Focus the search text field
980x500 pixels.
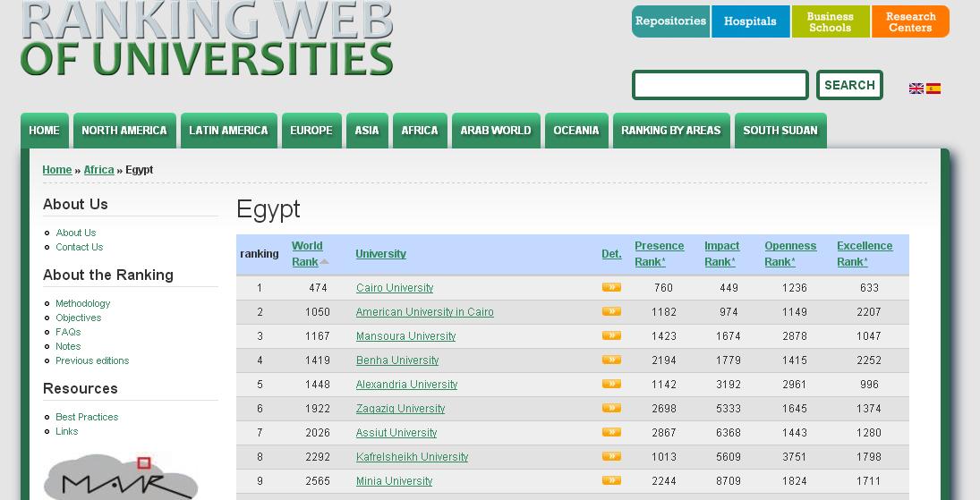click(x=720, y=85)
